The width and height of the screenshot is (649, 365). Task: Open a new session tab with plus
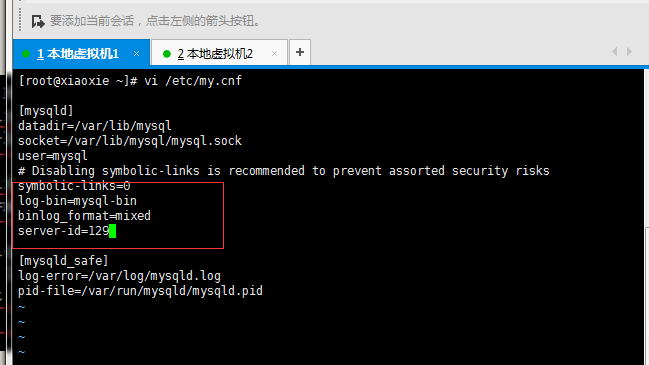pos(300,53)
